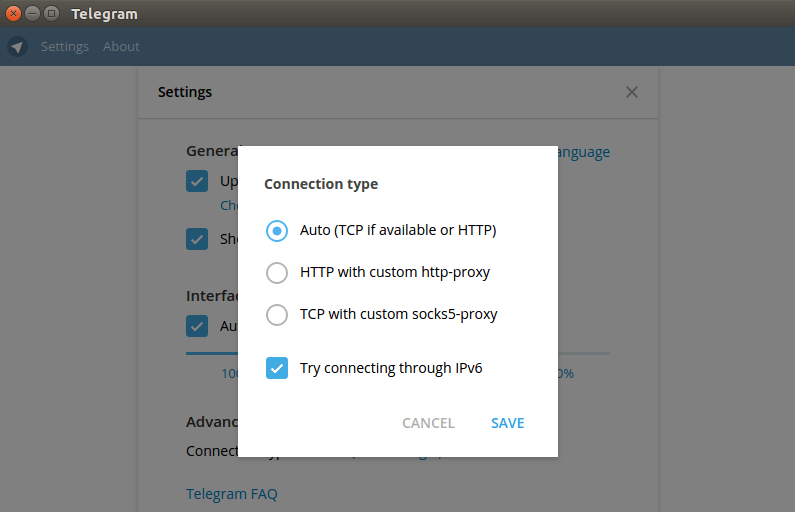Click the Telegram paper-plane logo icon
Screen dimensions: 795x512
(x=17, y=46)
